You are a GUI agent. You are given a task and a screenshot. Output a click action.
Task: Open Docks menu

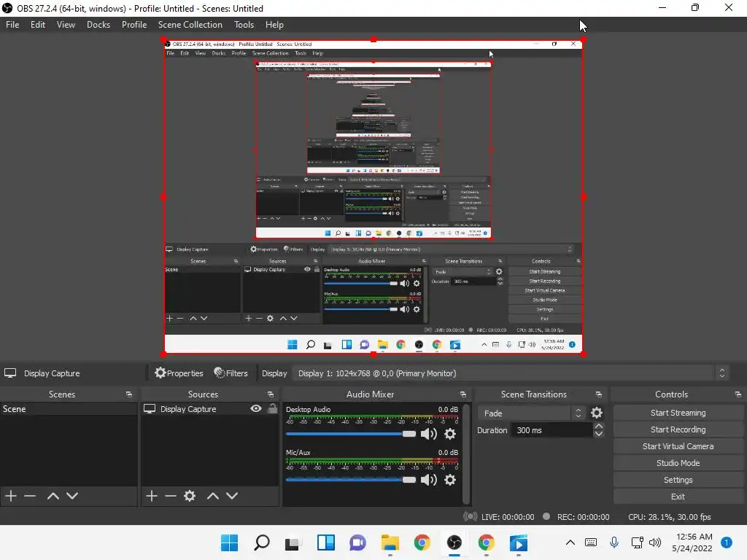[98, 25]
